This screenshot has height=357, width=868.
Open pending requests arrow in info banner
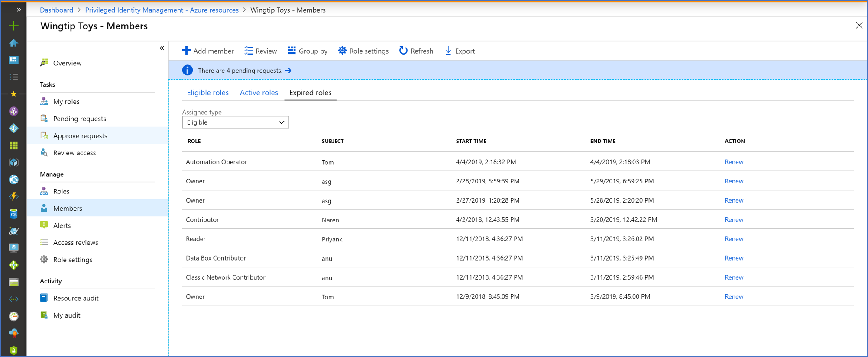click(288, 71)
